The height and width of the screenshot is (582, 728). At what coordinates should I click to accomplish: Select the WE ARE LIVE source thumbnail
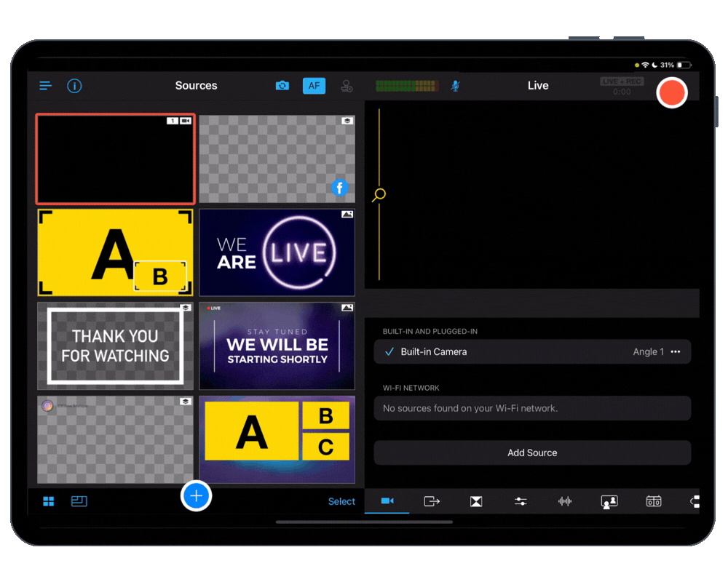[277, 252]
